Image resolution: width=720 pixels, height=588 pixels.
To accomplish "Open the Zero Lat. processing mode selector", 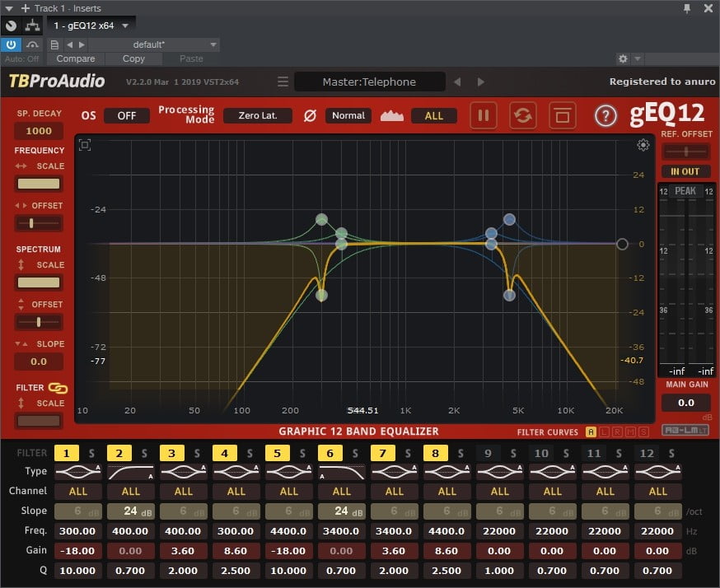I will point(258,115).
